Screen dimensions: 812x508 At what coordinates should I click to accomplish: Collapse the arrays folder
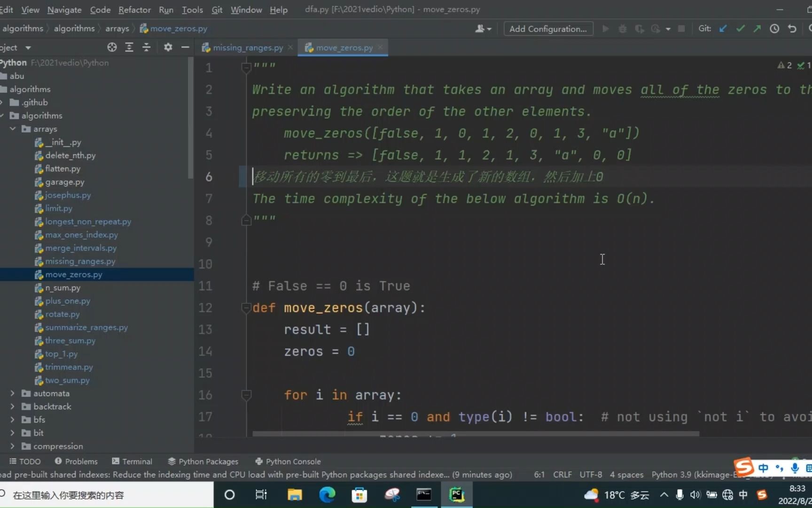pyautogui.click(x=13, y=129)
